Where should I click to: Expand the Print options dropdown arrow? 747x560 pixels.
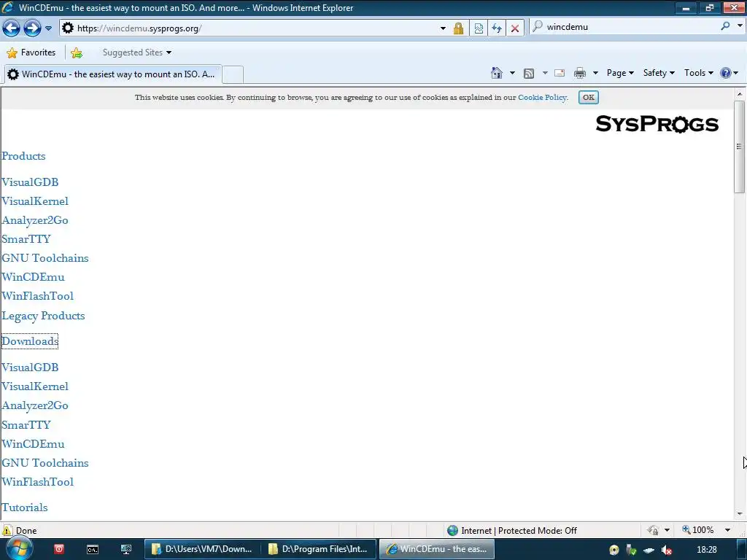pos(595,73)
